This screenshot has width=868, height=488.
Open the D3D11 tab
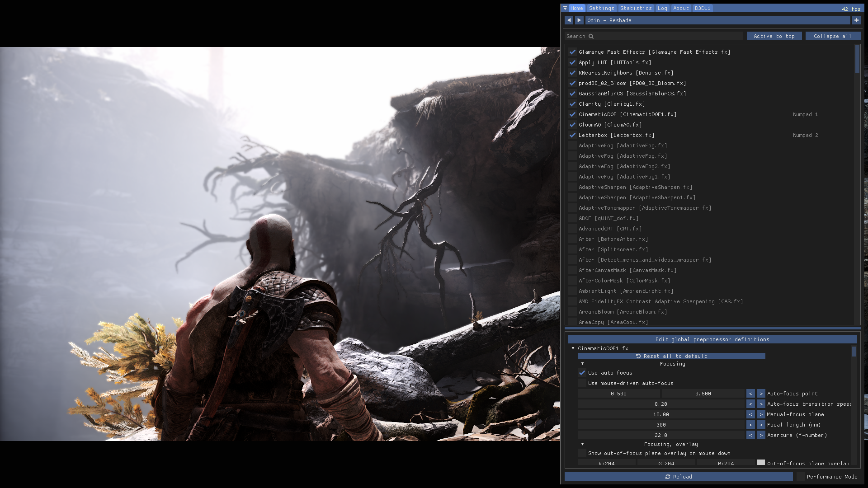coord(703,8)
